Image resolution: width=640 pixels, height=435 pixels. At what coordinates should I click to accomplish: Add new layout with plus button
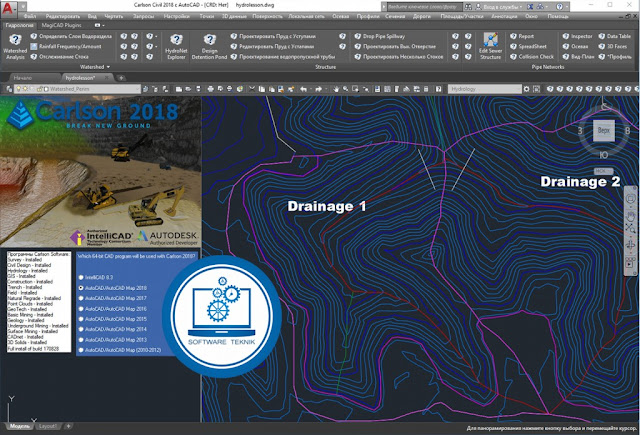(68, 426)
